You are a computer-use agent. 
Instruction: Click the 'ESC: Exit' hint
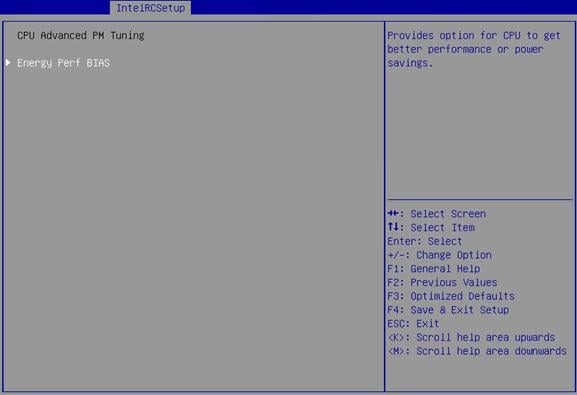pyautogui.click(x=413, y=324)
